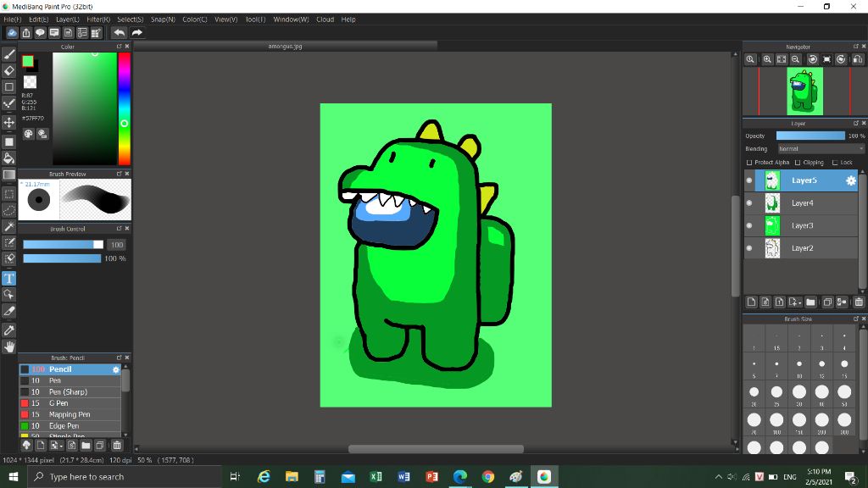This screenshot has height=488, width=868.
Task: Click the Redo arrow in top toolbar
Action: point(136,33)
